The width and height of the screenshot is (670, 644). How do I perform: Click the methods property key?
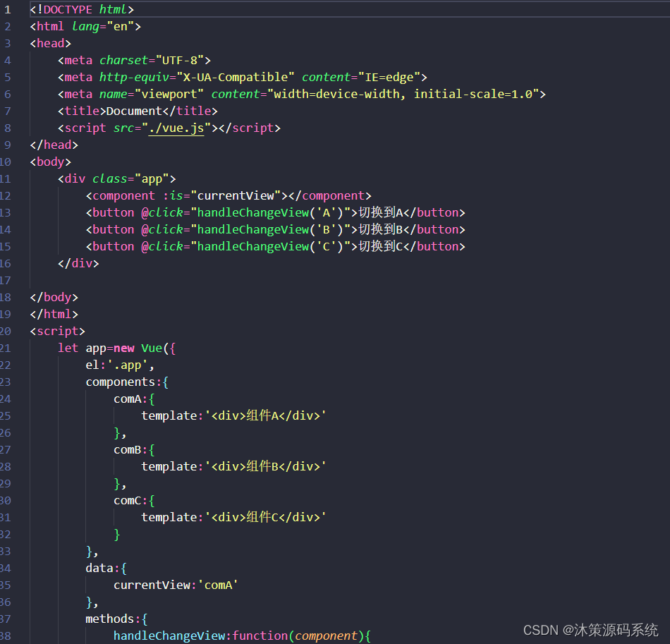pos(110,619)
